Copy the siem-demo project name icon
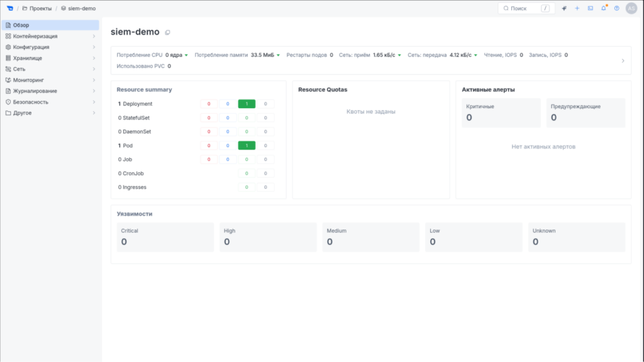Viewport: 644px width, 362px height. 167,33
